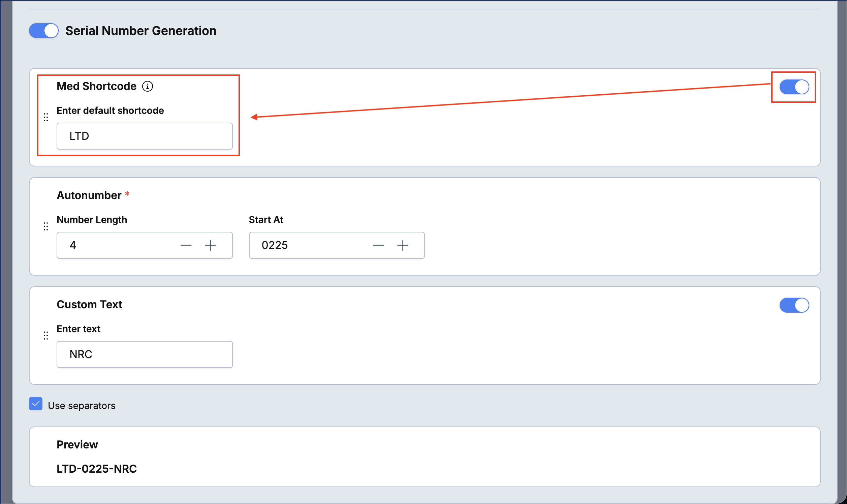Click the Use separators label
847x504 pixels.
pos(82,406)
